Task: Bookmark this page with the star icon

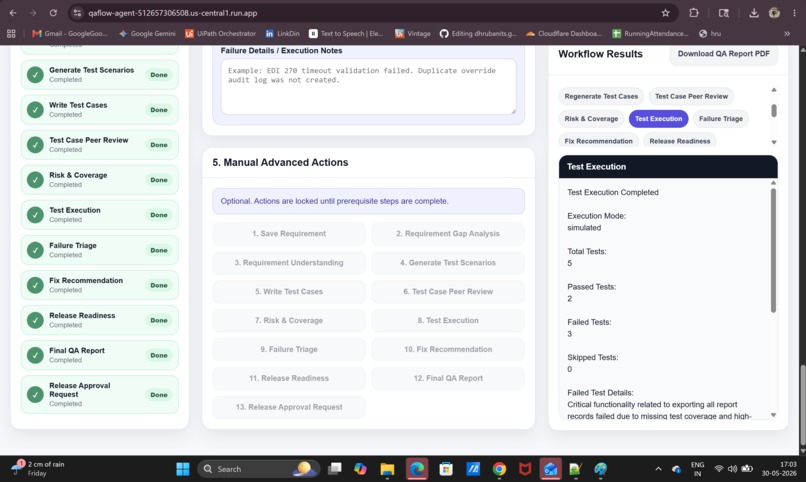Action: [x=665, y=13]
